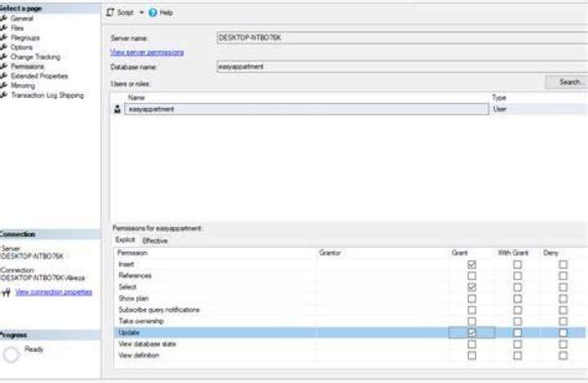
Task: Open the Permissions page
Action: click(x=27, y=66)
